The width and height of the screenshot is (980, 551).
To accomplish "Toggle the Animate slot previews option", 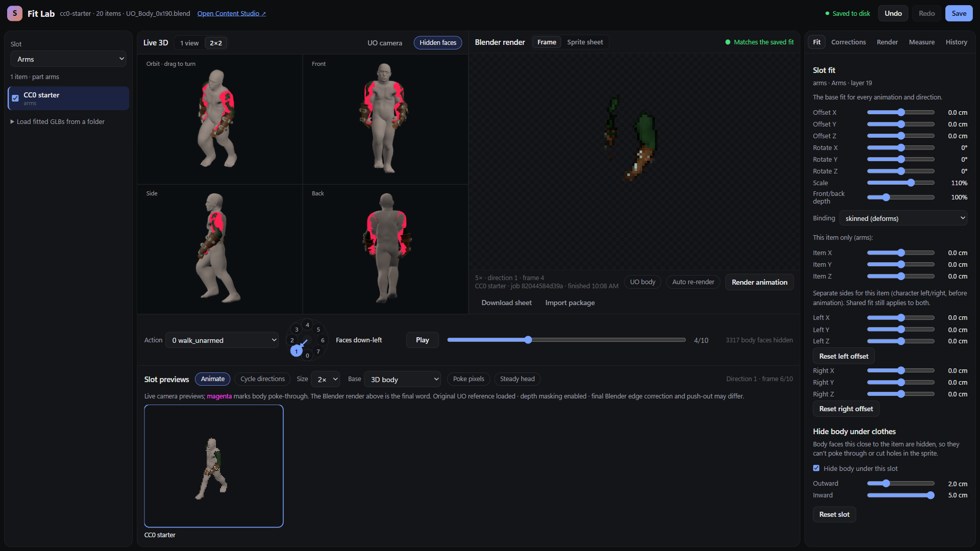I will coord(213,379).
